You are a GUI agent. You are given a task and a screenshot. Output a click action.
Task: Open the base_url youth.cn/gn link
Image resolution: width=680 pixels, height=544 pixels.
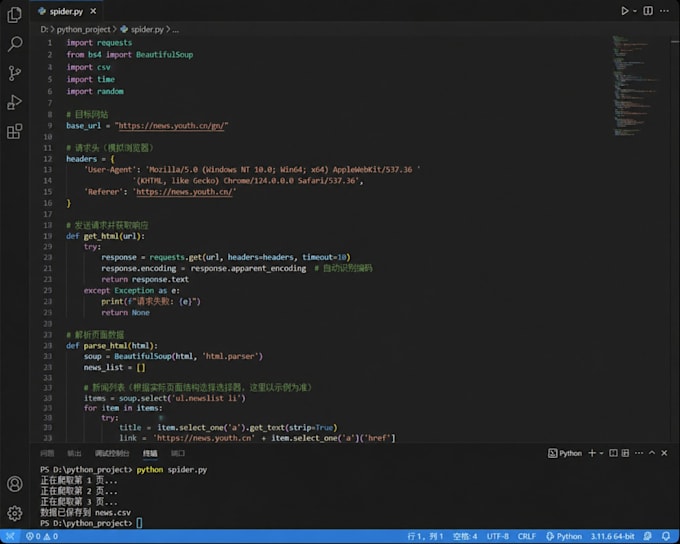[171, 126]
